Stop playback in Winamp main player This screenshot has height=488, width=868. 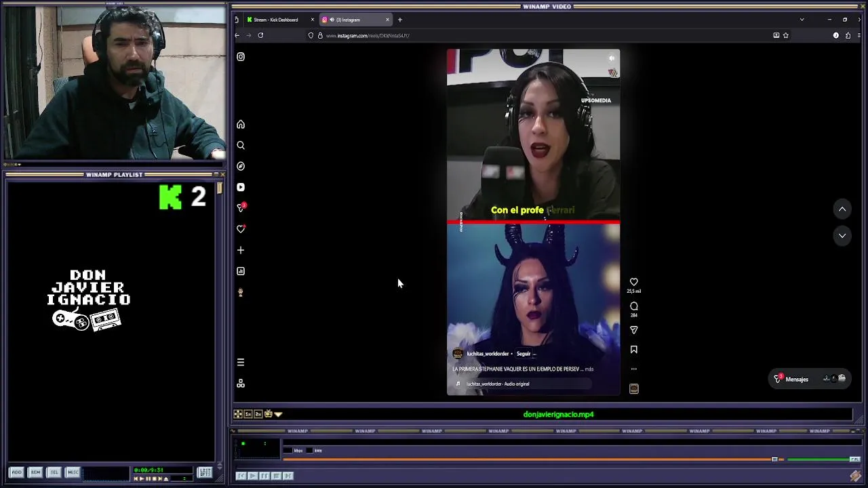tap(276, 476)
